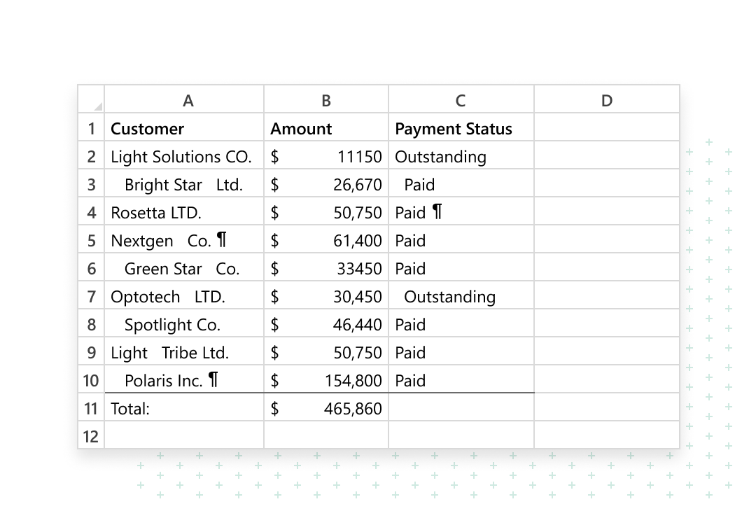
Task: Click the Amount header cell
Action: [326, 129]
